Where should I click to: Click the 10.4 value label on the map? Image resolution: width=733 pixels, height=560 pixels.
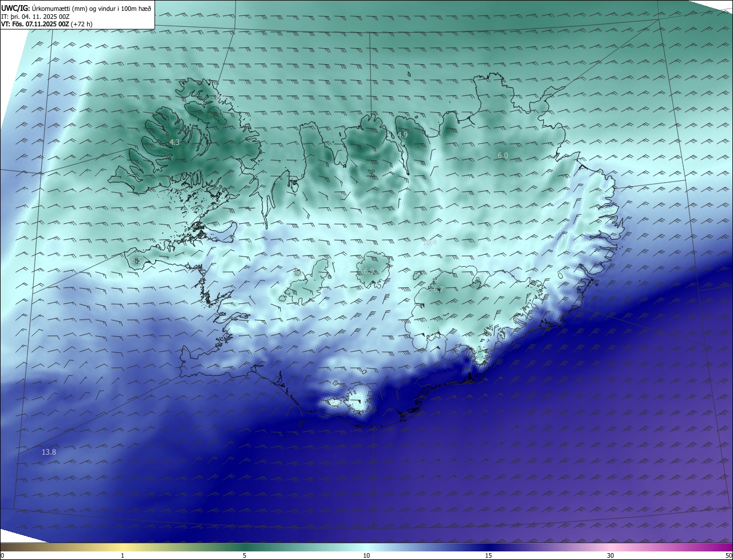click(x=429, y=243)
